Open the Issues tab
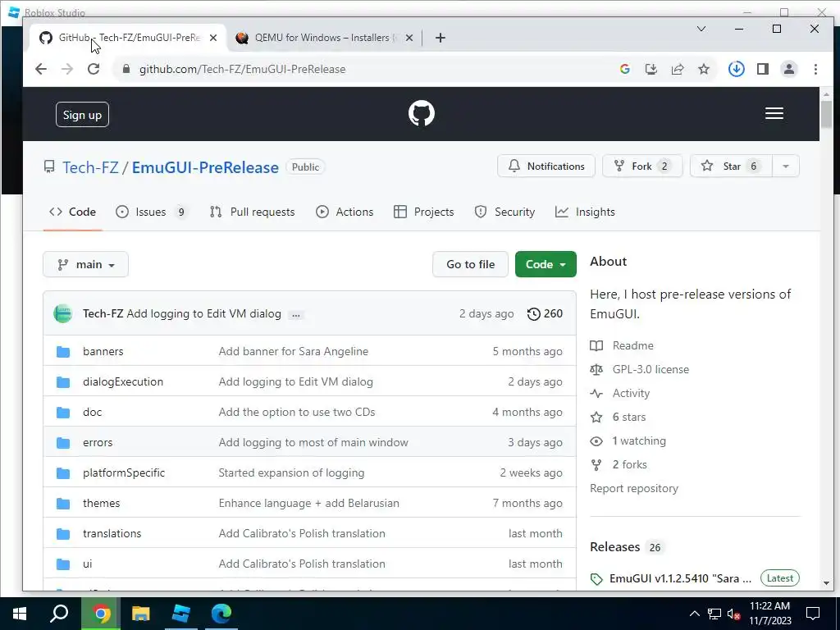Viewport: 840px width, 630px height. coord(152,212)
